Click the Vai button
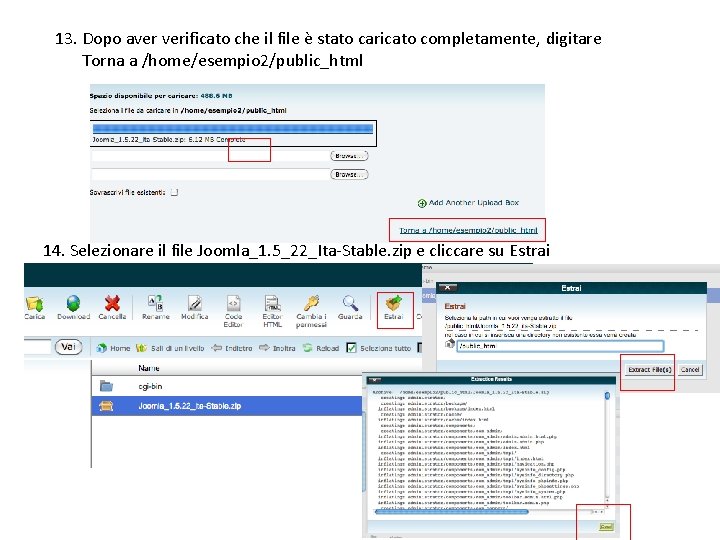Screen dimensions: 720x540 click(x=68, y=347)
